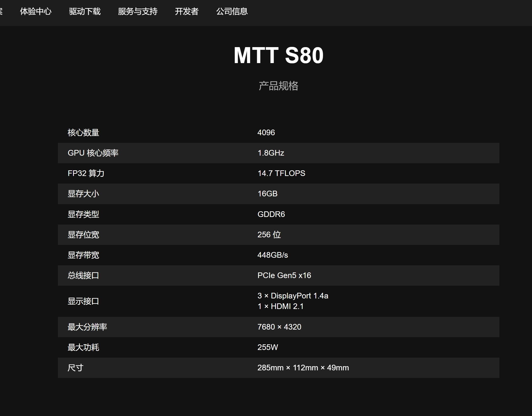Screen dimensions: 532x416
Task: Click the 产品规格 subtitle heading
Action: pyautogui.click(x=278, y=86)
